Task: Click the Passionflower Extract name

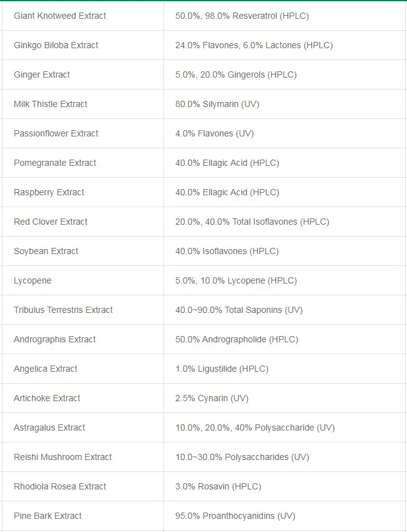Action: [56, 133]
